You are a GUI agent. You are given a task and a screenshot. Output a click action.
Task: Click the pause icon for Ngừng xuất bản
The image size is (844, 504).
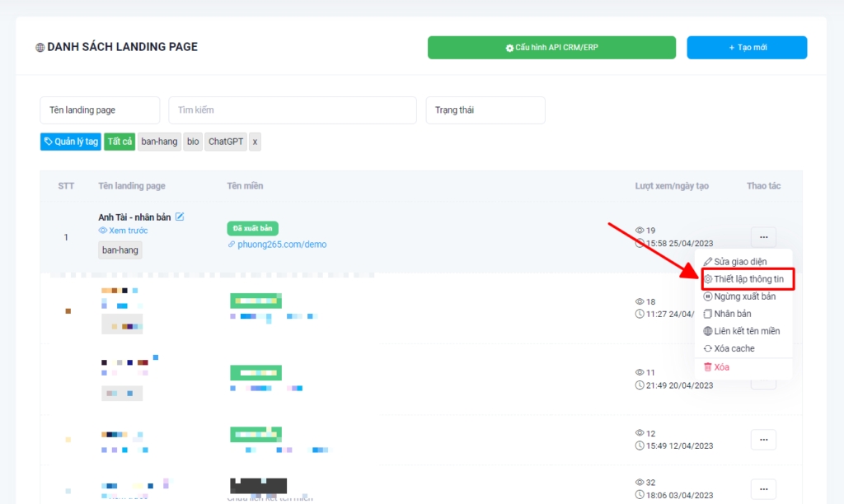[x=708, y=297]
